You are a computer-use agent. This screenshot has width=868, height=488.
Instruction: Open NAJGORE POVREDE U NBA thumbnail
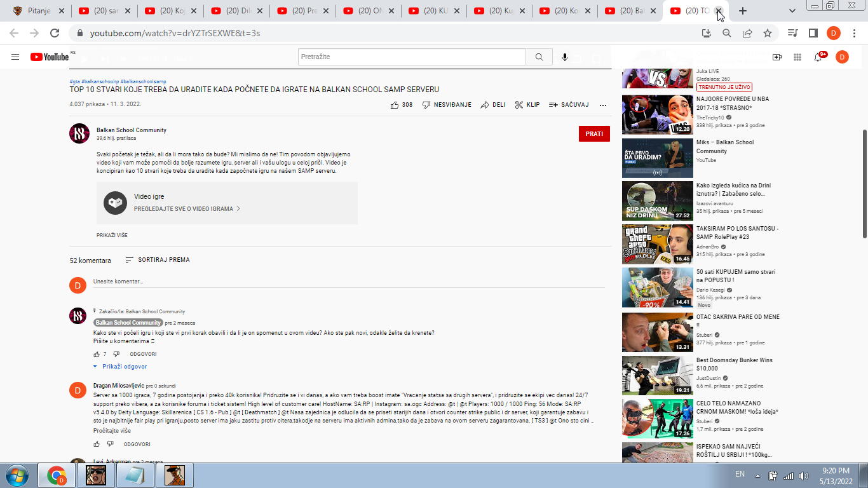pos(657,114)
